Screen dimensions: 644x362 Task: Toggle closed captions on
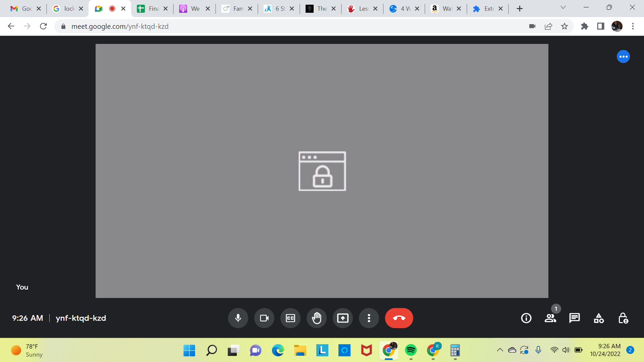tap(290, 318)
